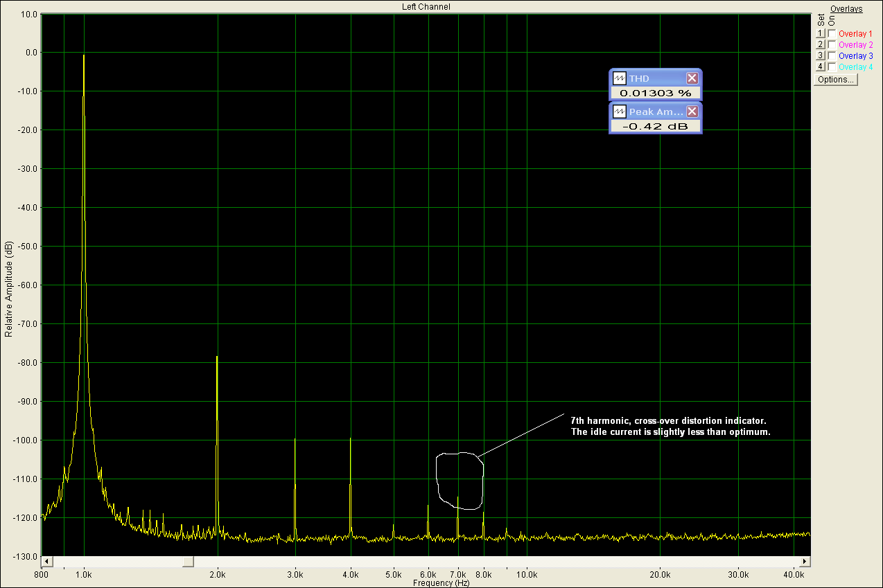Click the waveform icon in the THD window
This screenshot has height=588, width=883.
tap(620, 78)
